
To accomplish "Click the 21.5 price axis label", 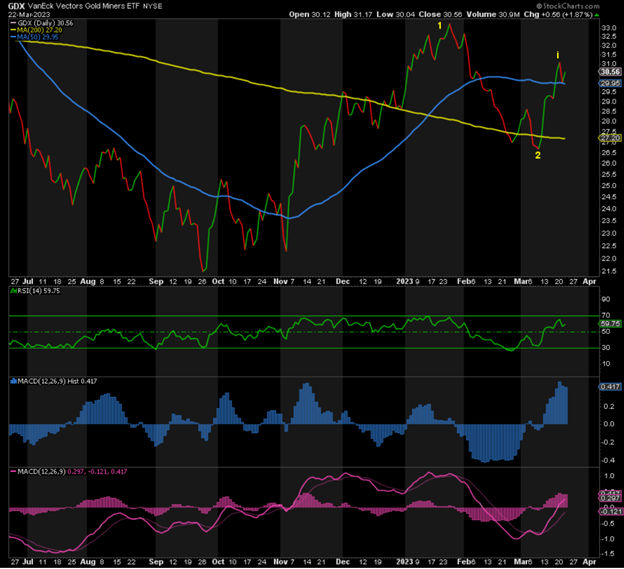I will click(609, 271).
